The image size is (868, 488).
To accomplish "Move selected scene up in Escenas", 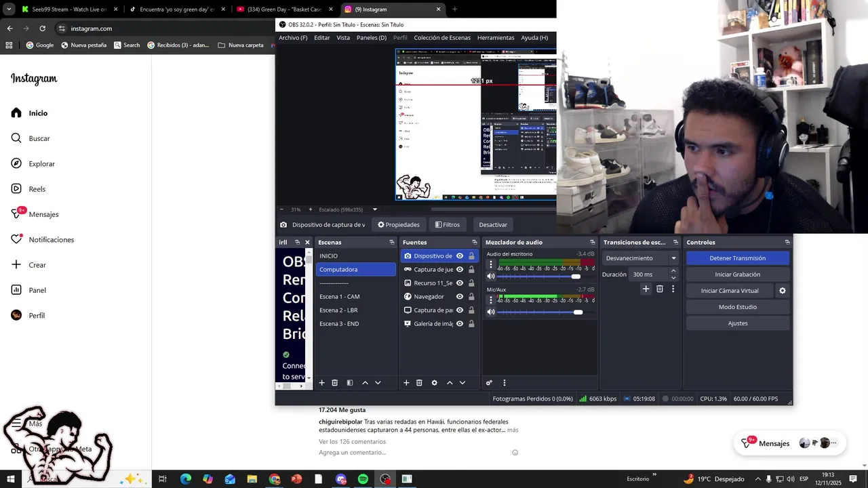I will (365, 383).
